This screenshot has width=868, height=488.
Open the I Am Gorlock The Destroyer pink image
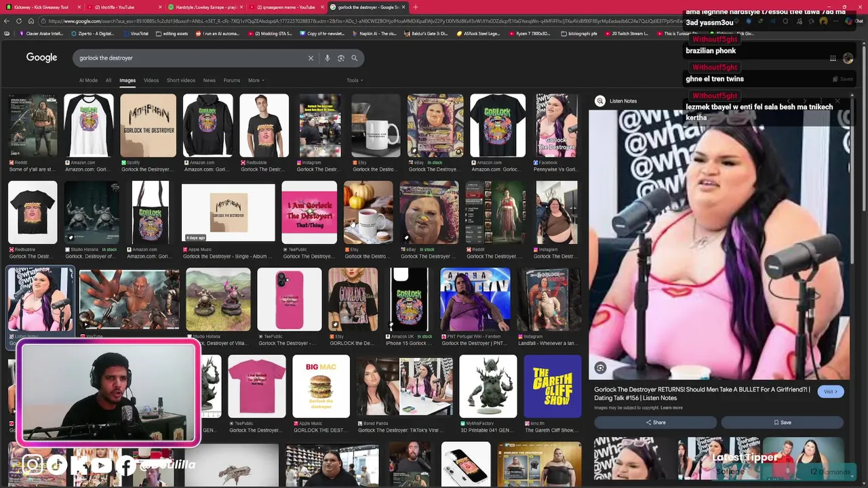(309, 213)
